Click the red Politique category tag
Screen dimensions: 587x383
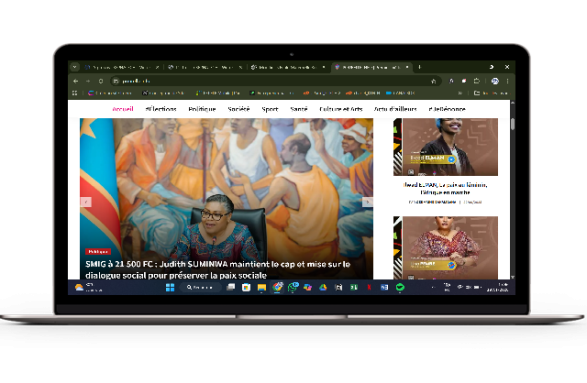(98, 252)
